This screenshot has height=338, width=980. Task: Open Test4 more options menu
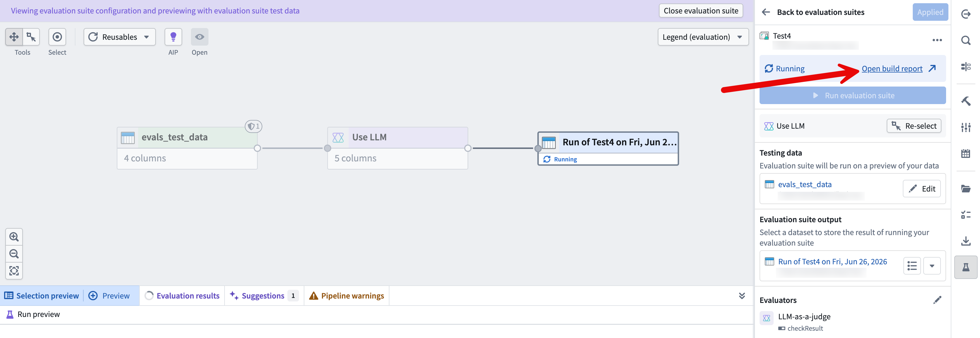[937, 40]
